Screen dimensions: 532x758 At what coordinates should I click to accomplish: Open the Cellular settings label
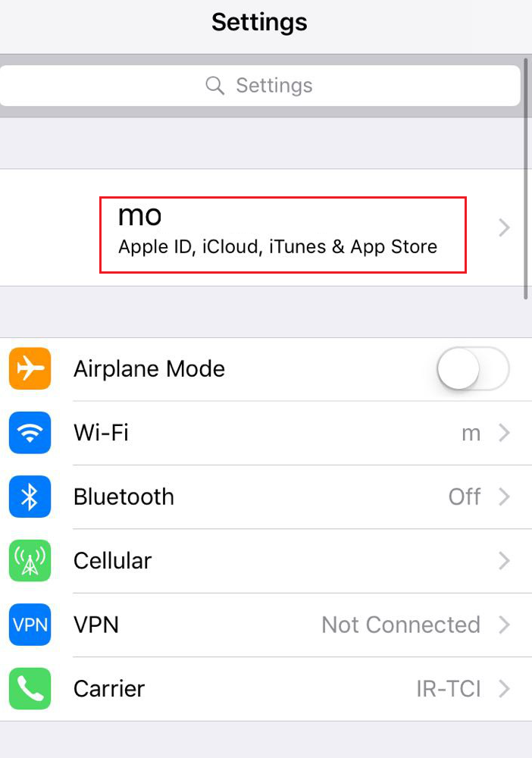113,561
